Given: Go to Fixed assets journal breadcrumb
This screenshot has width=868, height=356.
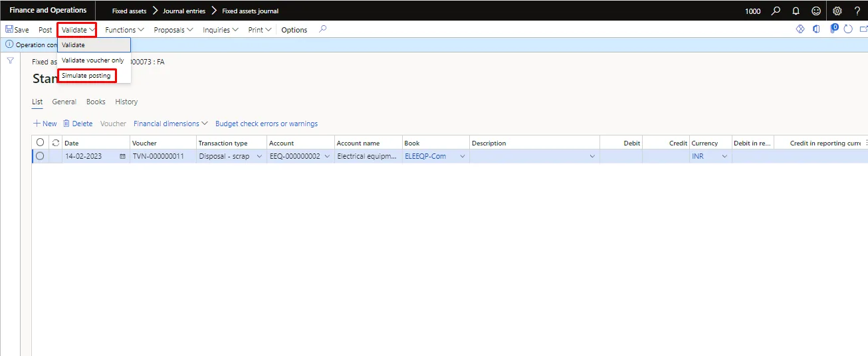Looking at the screenshot, I should [x=250, y=11].
